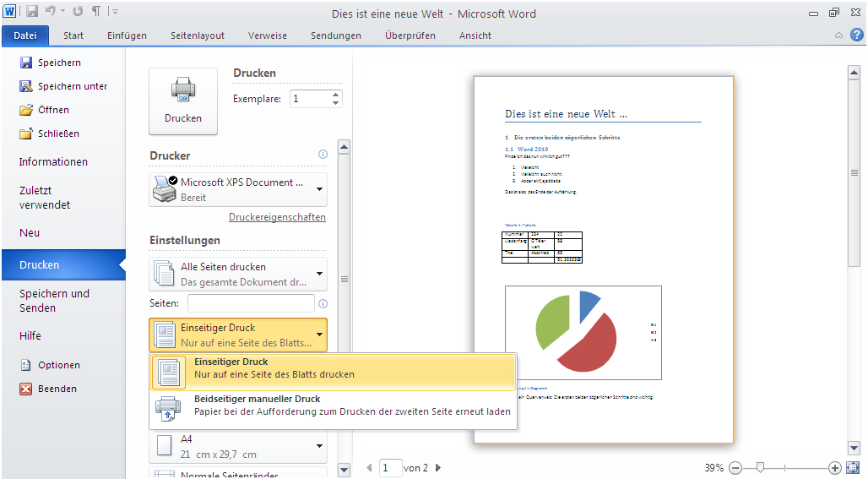Collapse the Einseitiger Druck dropdown button
Viewport: 868px width, 479px height.
238,335
